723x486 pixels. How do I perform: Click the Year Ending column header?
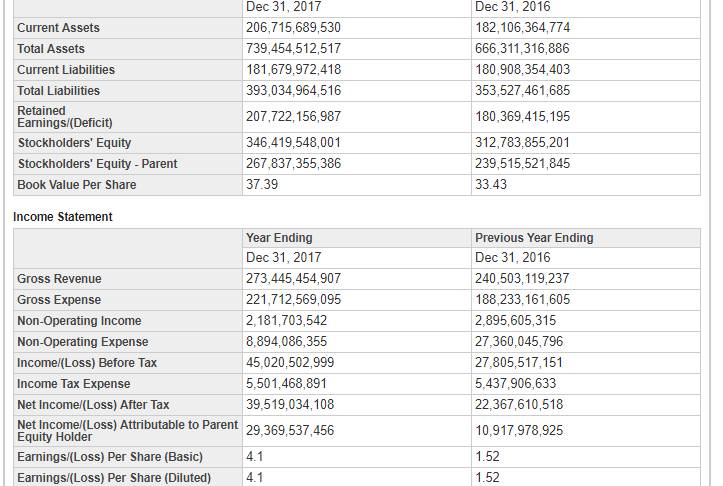tap(279, 238)
